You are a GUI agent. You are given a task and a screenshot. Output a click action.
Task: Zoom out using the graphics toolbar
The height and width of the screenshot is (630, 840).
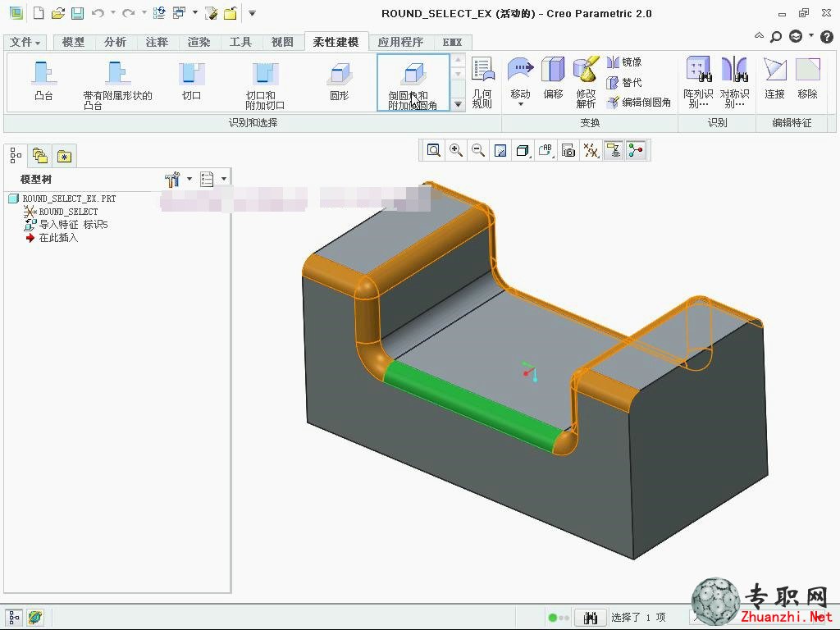click(x=478, y=151)
